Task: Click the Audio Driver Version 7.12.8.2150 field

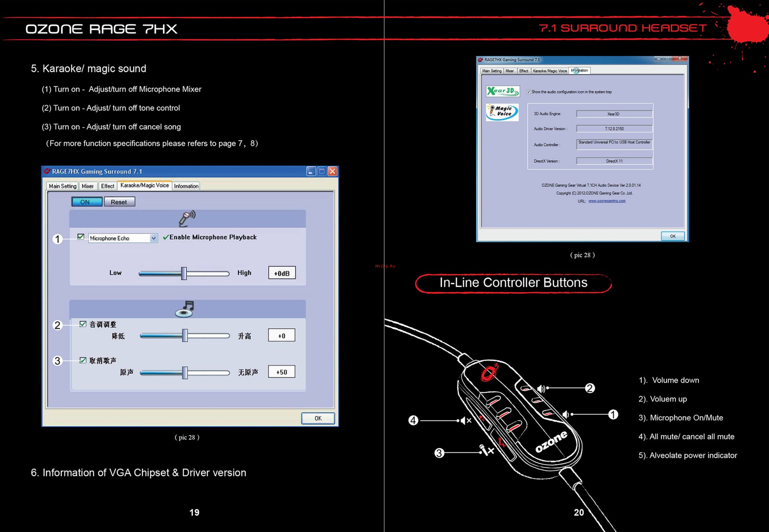Action: point(614,129)
